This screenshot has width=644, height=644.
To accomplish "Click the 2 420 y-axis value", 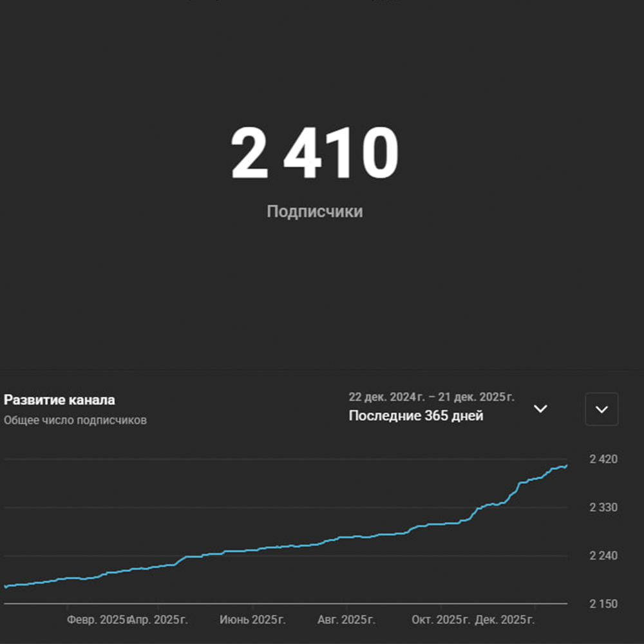I will (x=603, y=459).
